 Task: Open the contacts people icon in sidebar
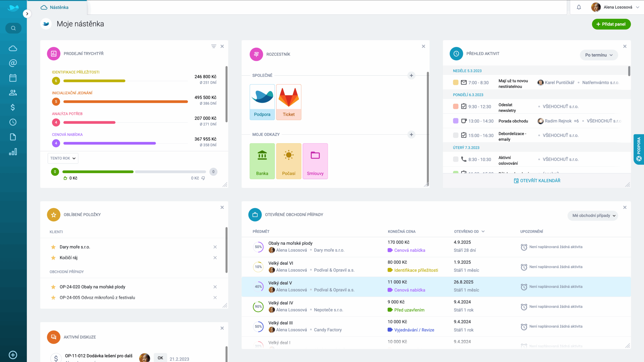[x=13, y=93]
